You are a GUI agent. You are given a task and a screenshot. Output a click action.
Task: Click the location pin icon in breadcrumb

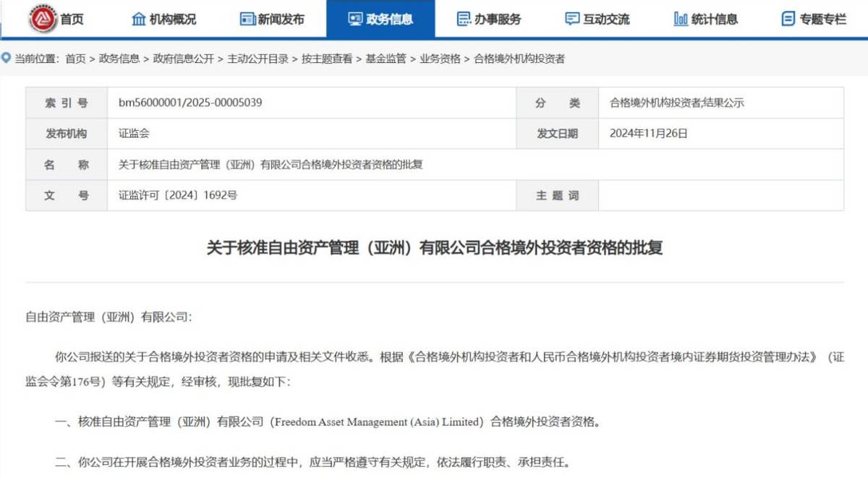(7, 58)
